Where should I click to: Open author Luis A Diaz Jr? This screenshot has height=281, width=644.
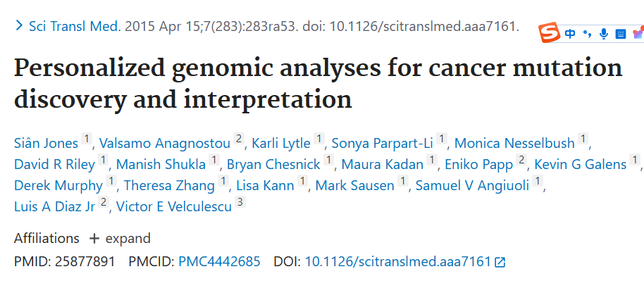55,206
